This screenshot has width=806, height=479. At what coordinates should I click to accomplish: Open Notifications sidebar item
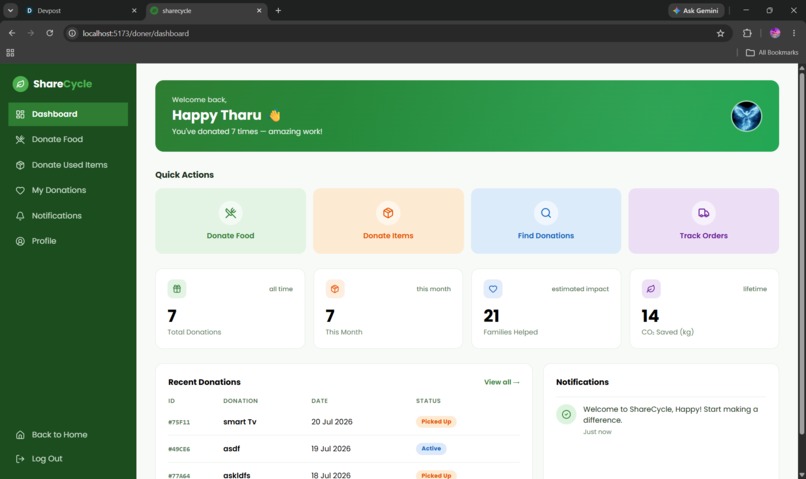[68, 216]
